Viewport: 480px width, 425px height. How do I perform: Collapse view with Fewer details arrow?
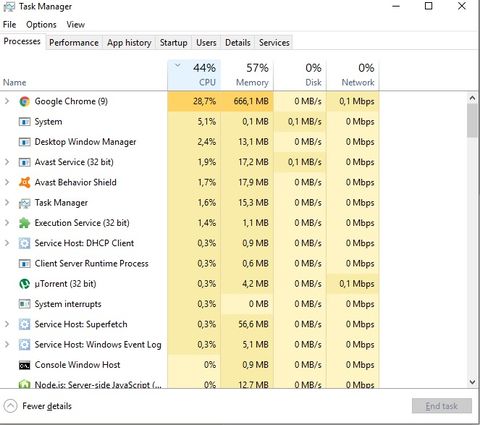[10, 406]
